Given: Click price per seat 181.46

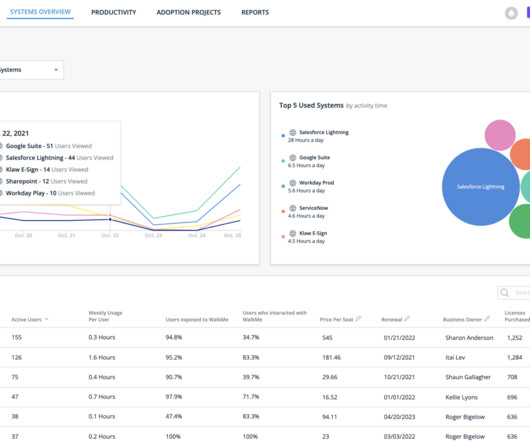Looking at the screenshot, I should click(331, 357).
